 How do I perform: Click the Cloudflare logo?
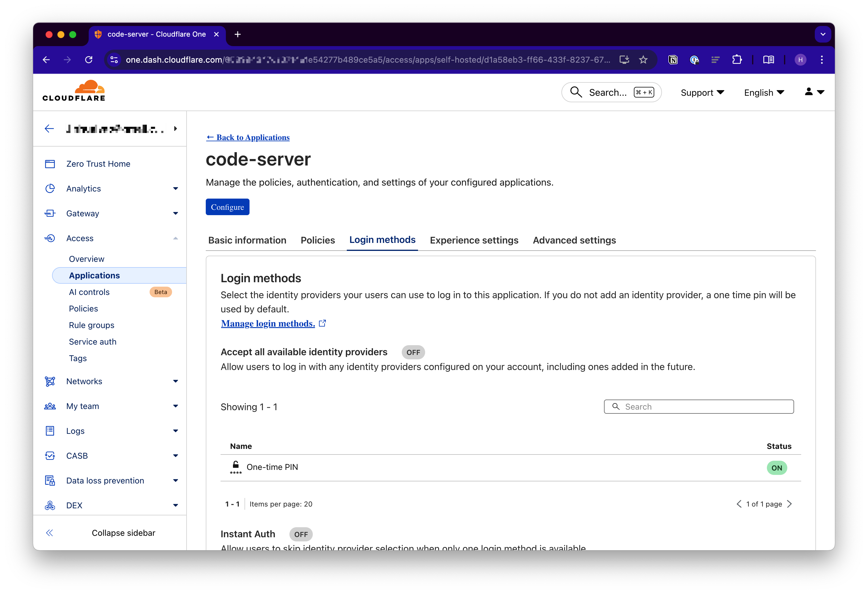(74, 91)
